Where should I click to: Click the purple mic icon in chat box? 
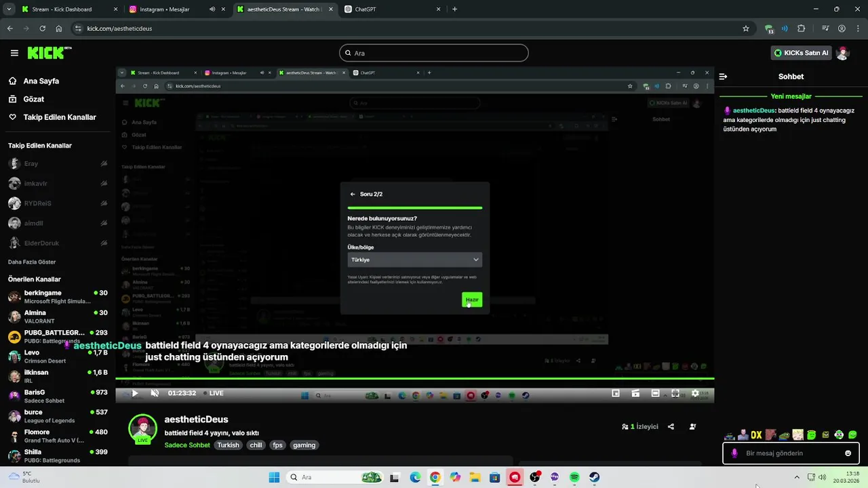pyautogui.click(x=734, y=453)
